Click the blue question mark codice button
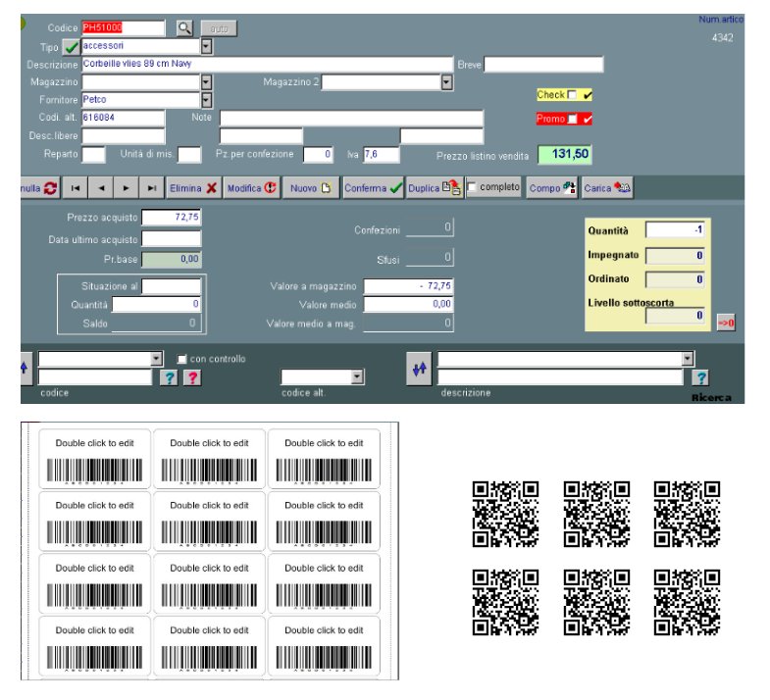Viewport: 770px width, 700px height. click(x=169, y=377)
